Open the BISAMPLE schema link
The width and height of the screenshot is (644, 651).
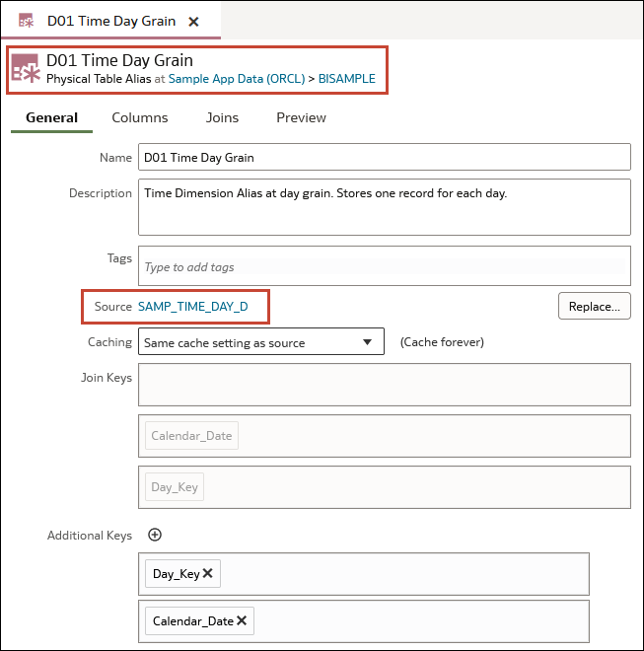tap(347, 79)
